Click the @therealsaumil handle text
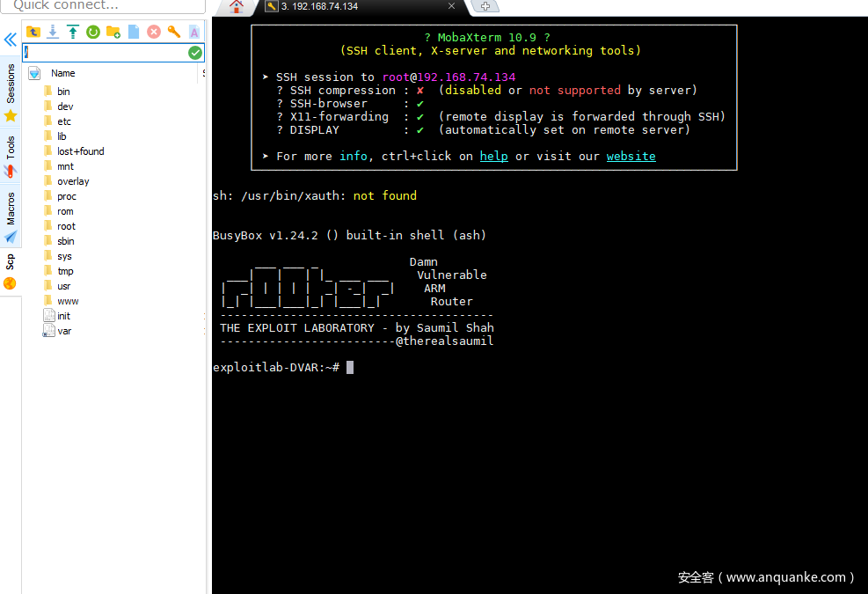 pos(444,341)
